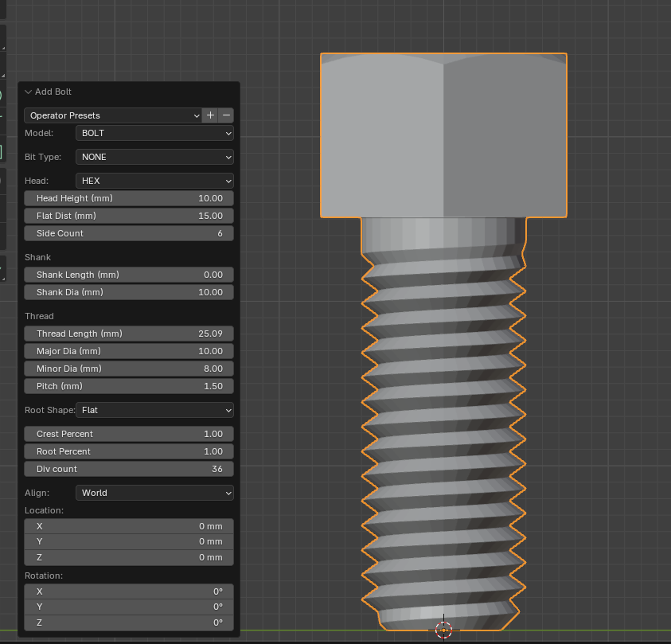The width and height of the screenshot is (671, 644).
Task: Click the Pitch (mm) value field
Action: 129,386
